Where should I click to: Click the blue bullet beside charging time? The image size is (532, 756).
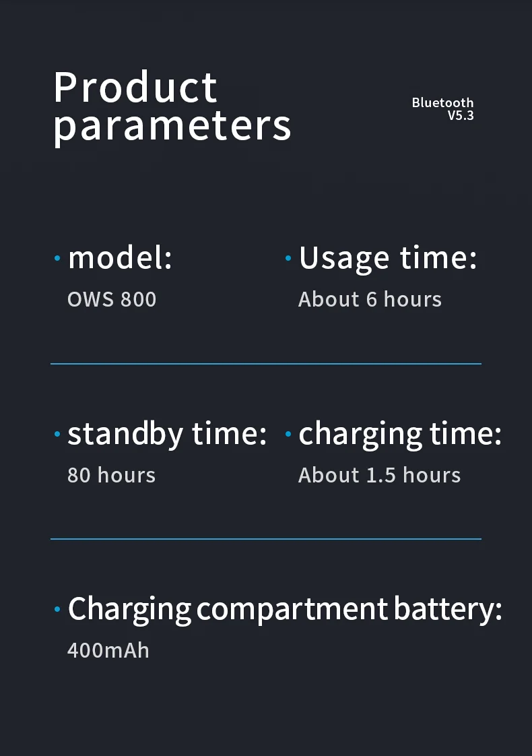click(288, 435)
